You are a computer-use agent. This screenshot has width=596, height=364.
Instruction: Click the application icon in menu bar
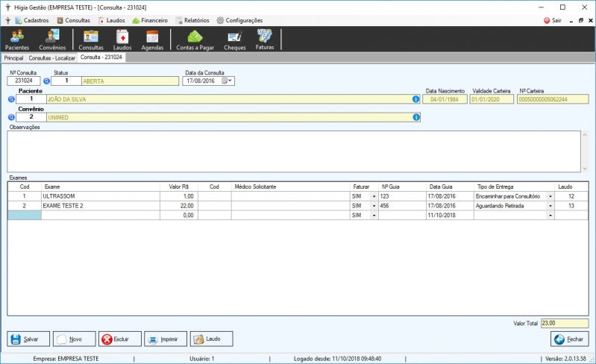(7, 21)
